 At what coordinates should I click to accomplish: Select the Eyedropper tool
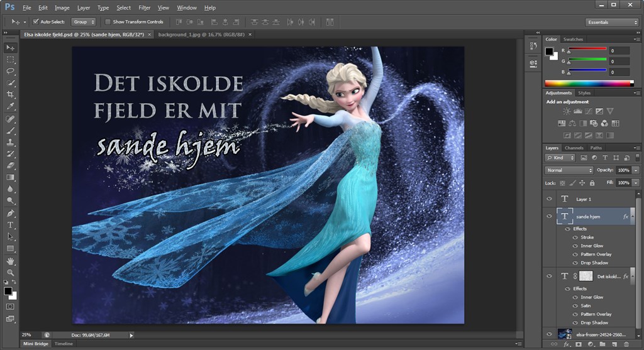[10, 106]
